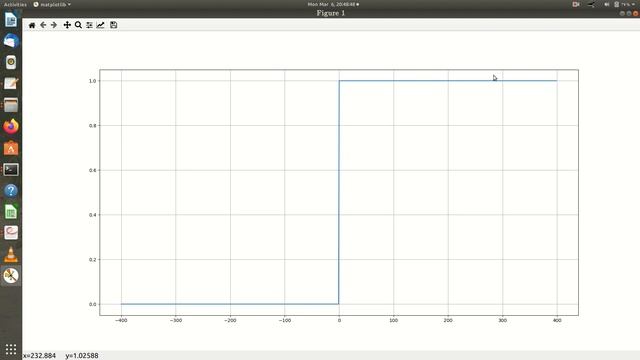This screenshot has height=360, width=640.
Task: Click the x-axis tick label 100
Action: 393,320
